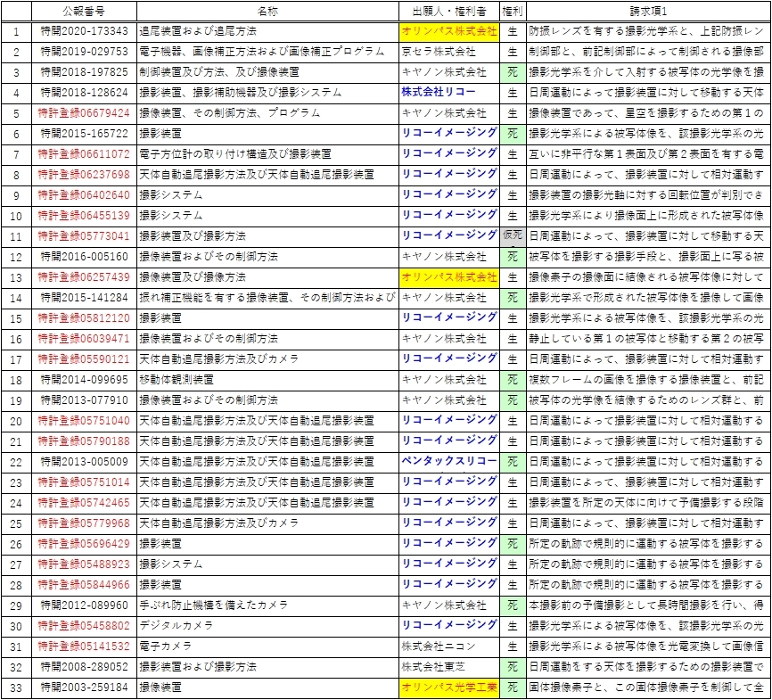The height and width of the screenshot is (700, 772).
Task: Open patent link 特許登録06455139
Action: [84, 216]
